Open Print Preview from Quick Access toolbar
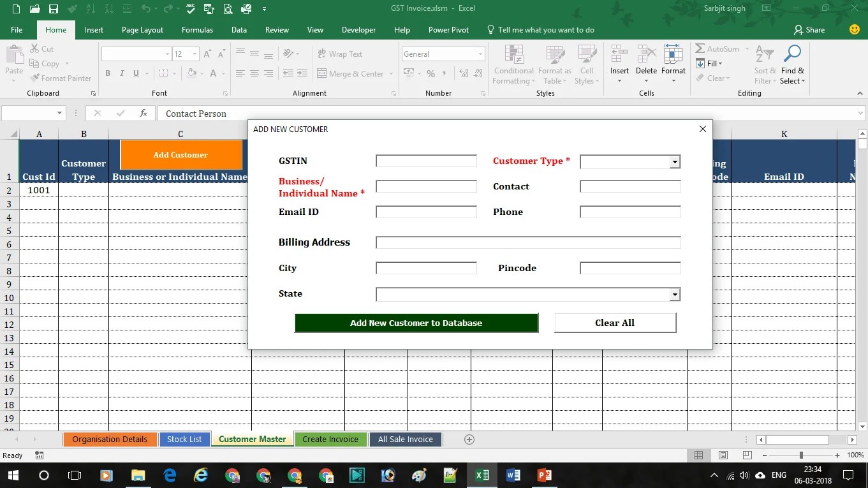 (228, 9)
